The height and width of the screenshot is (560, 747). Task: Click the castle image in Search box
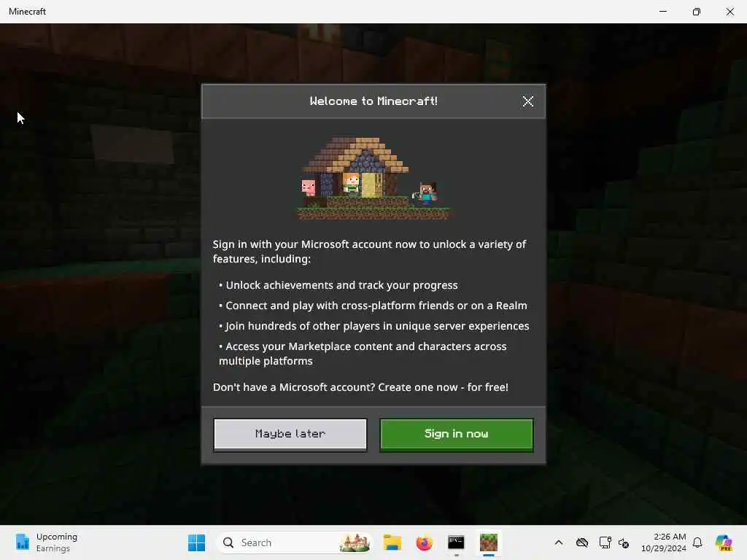tap(355, 542)
